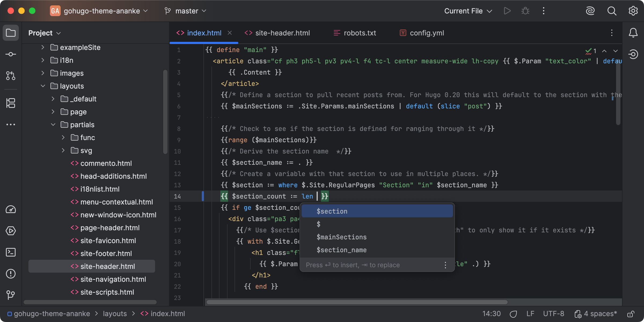
Task: Click the project tree horizontal scrollbar
Action: pyautogui.click(x=90, y=302)
